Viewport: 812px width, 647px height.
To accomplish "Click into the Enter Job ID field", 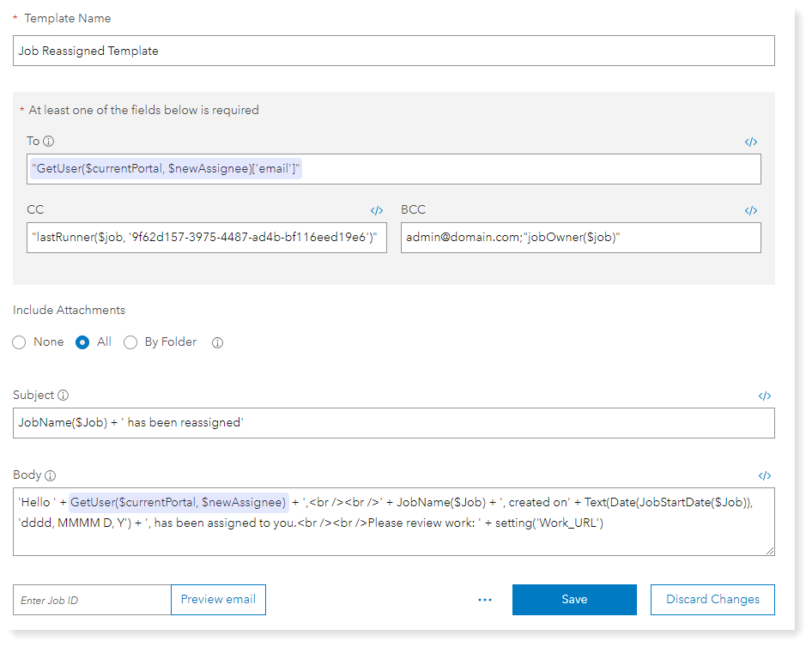I will click(92, 600).
